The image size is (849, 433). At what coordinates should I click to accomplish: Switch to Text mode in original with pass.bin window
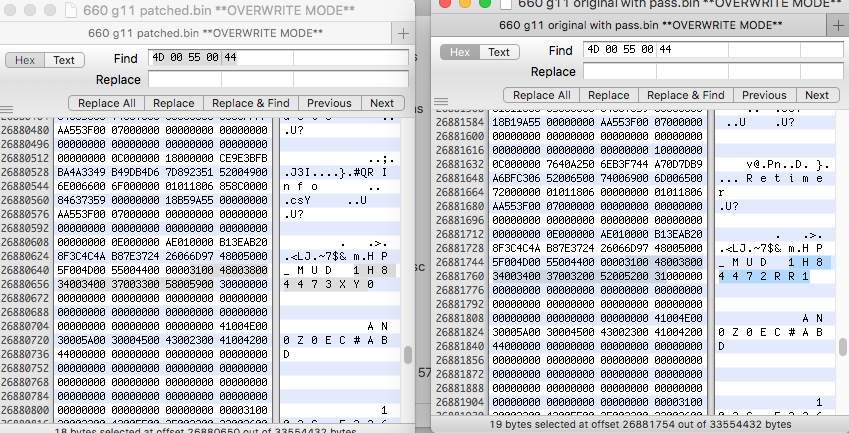tap(499, 52)
